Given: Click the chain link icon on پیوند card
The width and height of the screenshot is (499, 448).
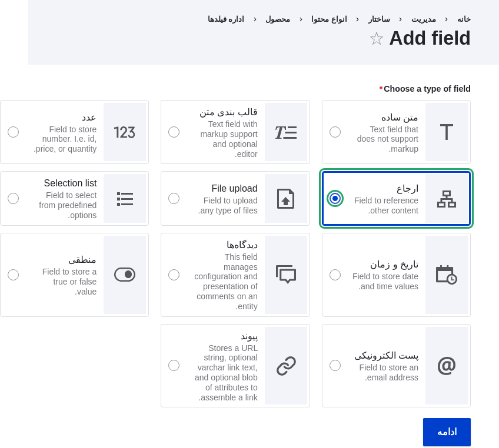Looking at the screenshot, I should click(x=286, y=365).
